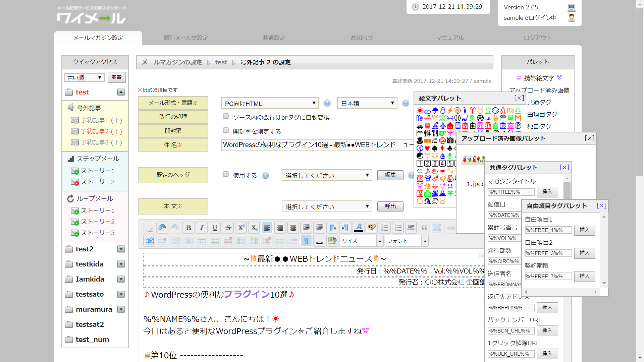Check 使用する for the default header
This screenshot has width=644, height=362.
coord(226,174)
